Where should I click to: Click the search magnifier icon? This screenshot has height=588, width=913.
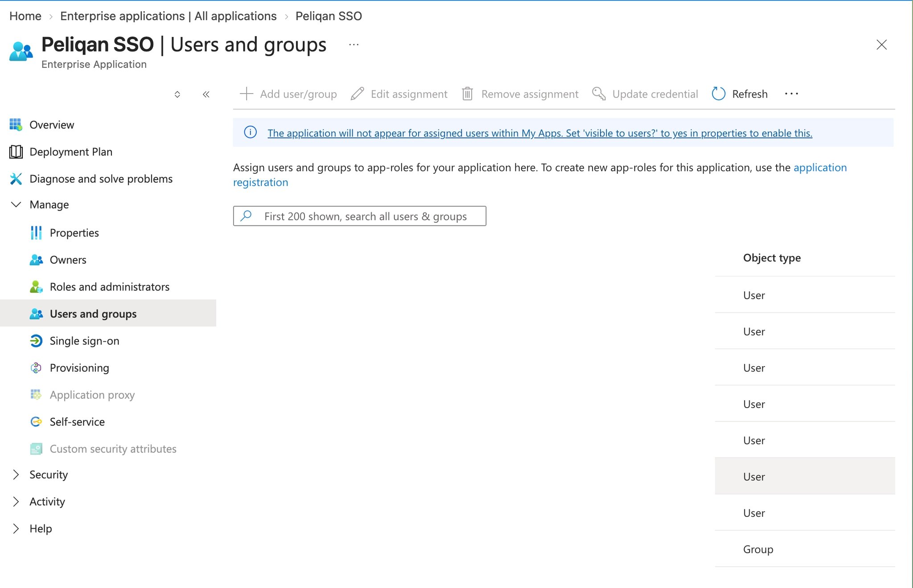click(x=246, y=216)
